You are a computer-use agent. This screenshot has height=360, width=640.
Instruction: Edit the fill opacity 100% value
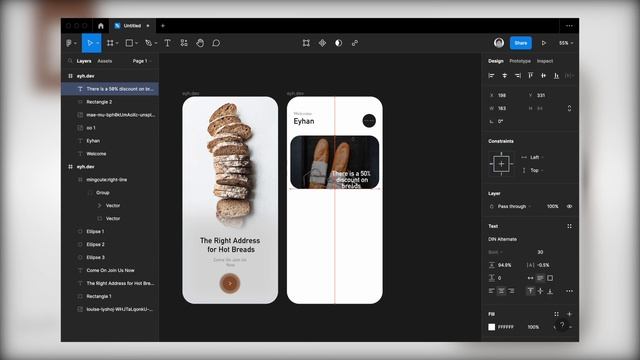(533, 327)
